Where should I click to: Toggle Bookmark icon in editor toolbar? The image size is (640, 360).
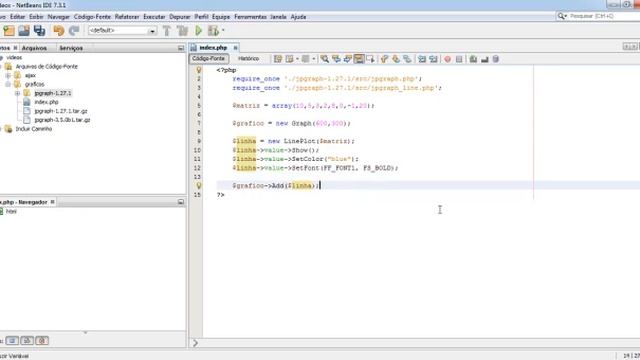(x=407, y=59)
